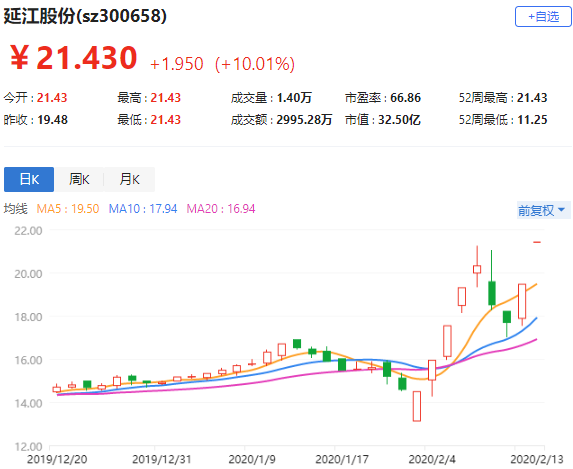Click 成交量 value 1.40万

click(x=294, y=98)
